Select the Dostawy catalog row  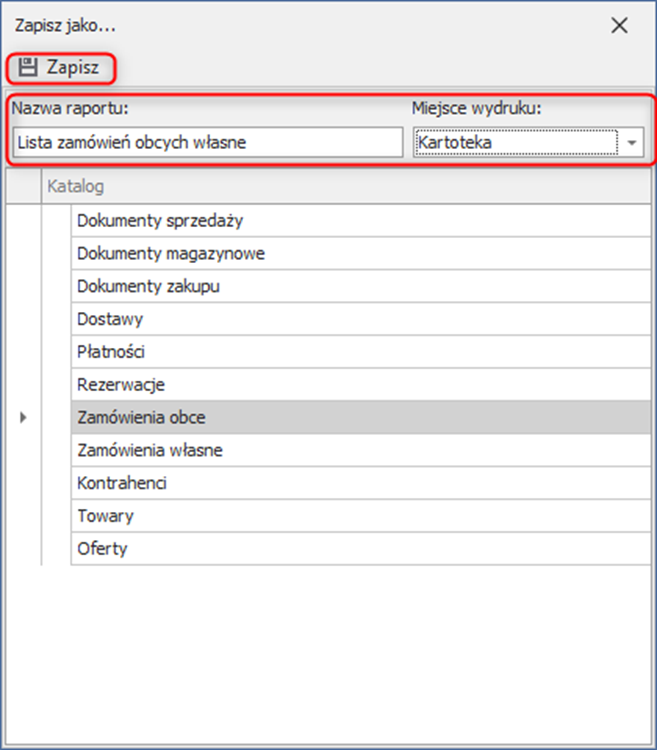click(x=360, y=320)
